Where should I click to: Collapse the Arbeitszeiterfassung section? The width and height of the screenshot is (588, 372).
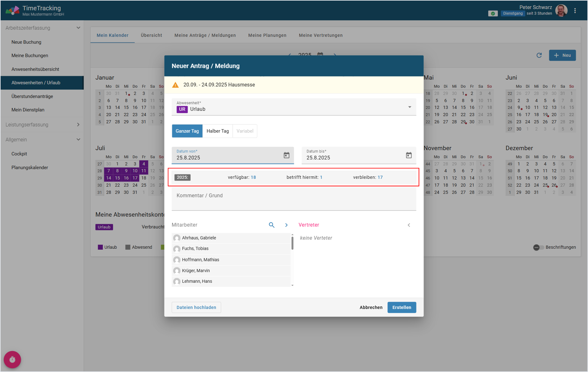(x=78, y=28)
